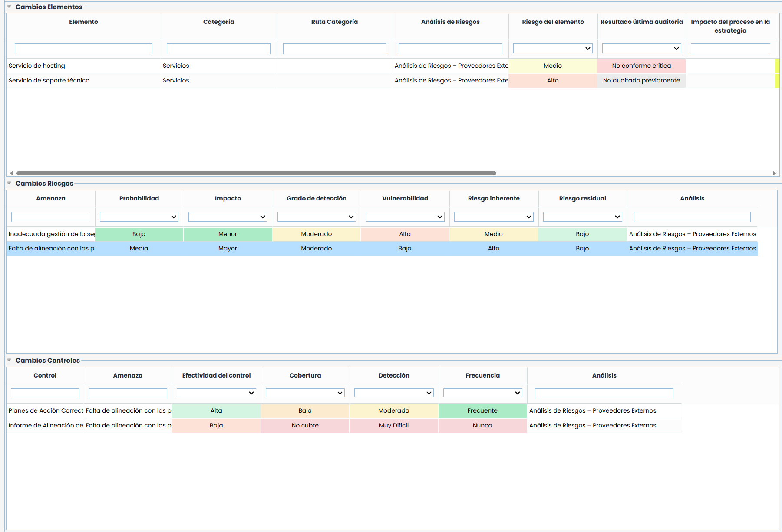This screenshot has width=782, height=532.
Task: Open the Resultado última auditoría filter dropdown
Action: click(x=641, y=49)
